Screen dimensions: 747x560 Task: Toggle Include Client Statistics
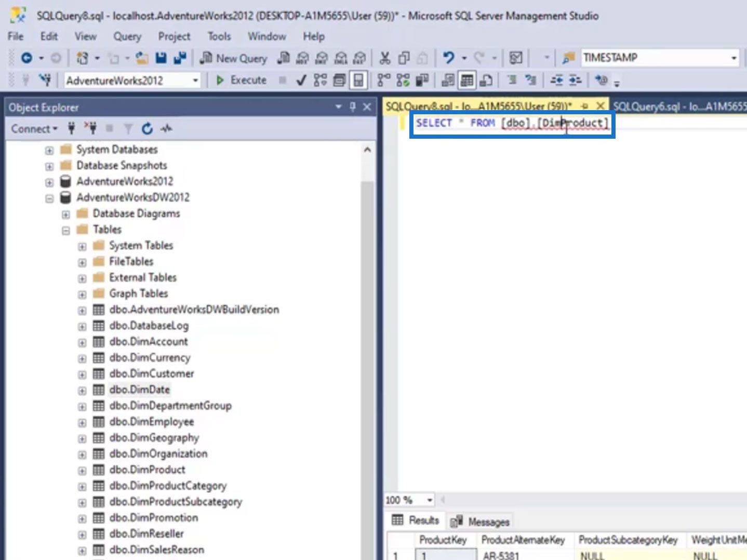(x=422, y=80)
